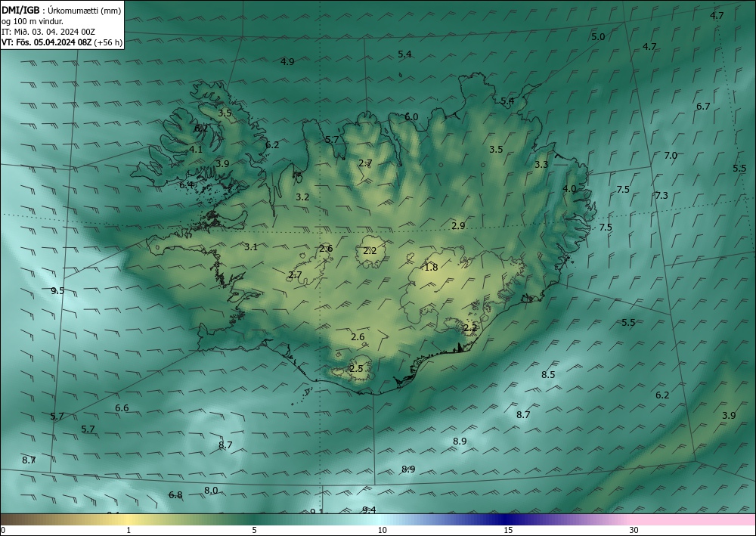Click the 6.0 value on the north coast
The image size is (756, 536).
(411, 117)
